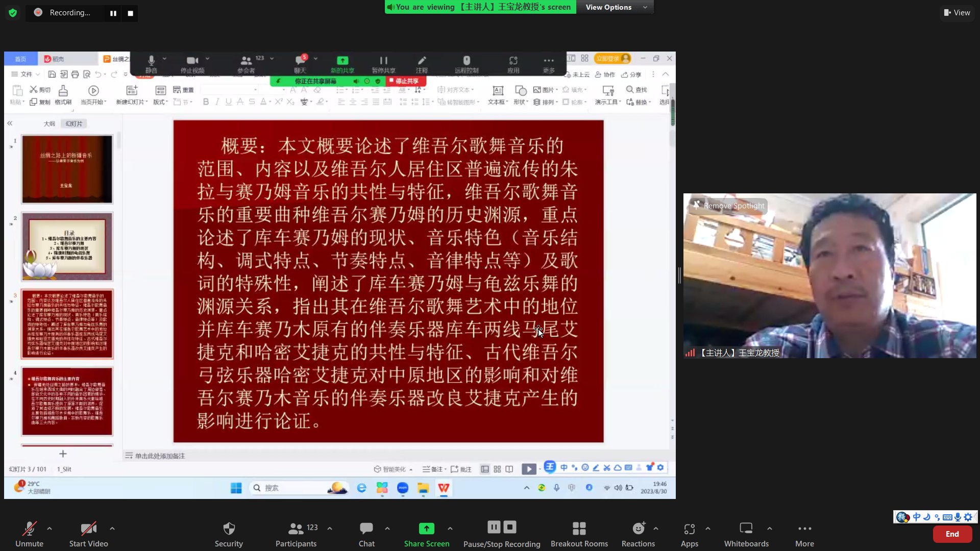
Task: Click the Windows Start button in shared screen
Action: pos(236,488)
